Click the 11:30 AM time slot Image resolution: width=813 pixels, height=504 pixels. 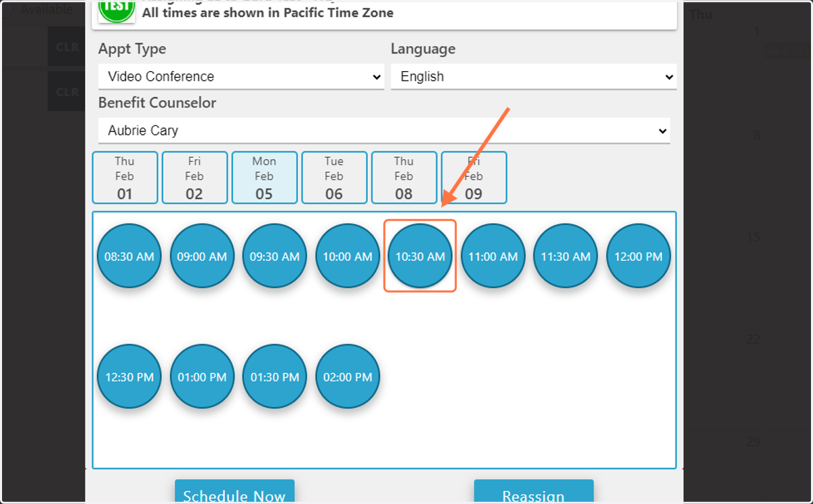(566, 256)
